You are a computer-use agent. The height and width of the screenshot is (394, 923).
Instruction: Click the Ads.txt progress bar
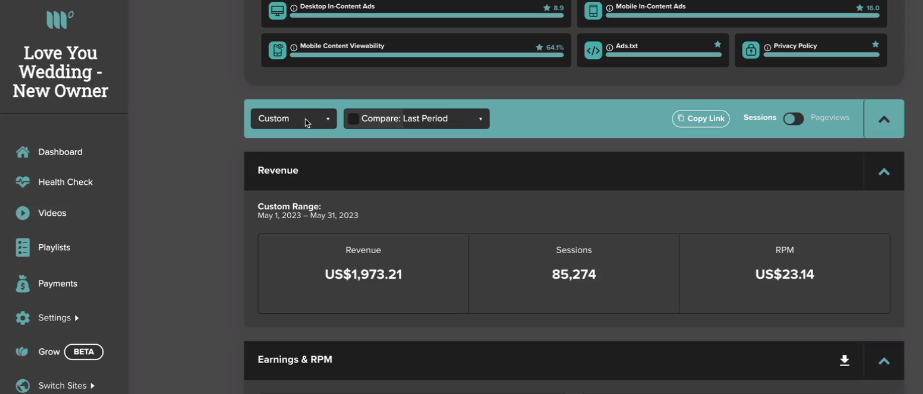663,55
